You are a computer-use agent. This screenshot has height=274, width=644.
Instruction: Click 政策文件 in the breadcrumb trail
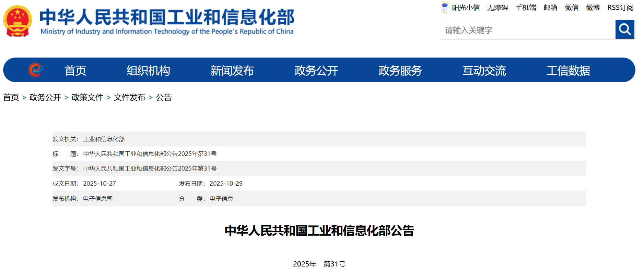pyautogui.click(x=87, y=98)
